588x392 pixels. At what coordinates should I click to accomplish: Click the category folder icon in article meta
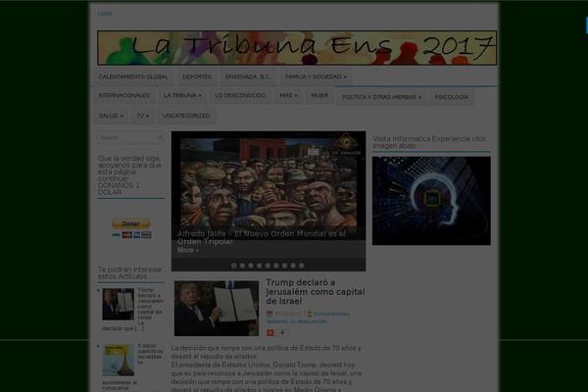tap(310, 314)
